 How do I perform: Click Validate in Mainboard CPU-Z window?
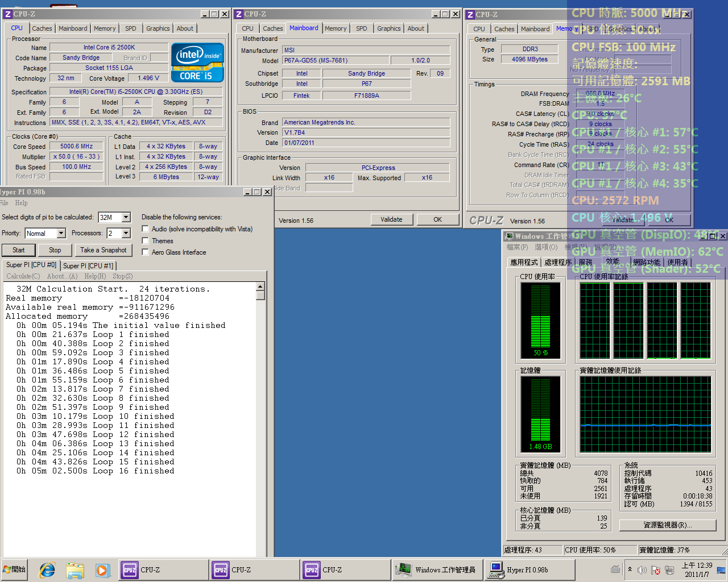[x=391, y=219]
